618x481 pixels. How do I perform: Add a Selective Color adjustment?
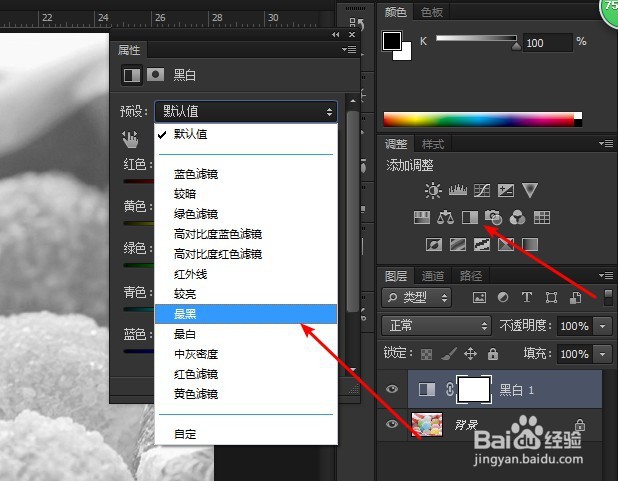[x=506, y=244]
